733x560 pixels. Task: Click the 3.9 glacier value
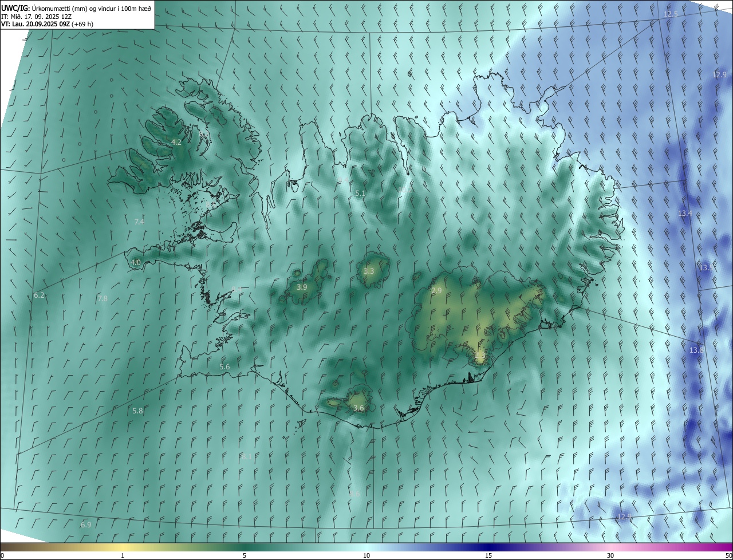[302, 287]
